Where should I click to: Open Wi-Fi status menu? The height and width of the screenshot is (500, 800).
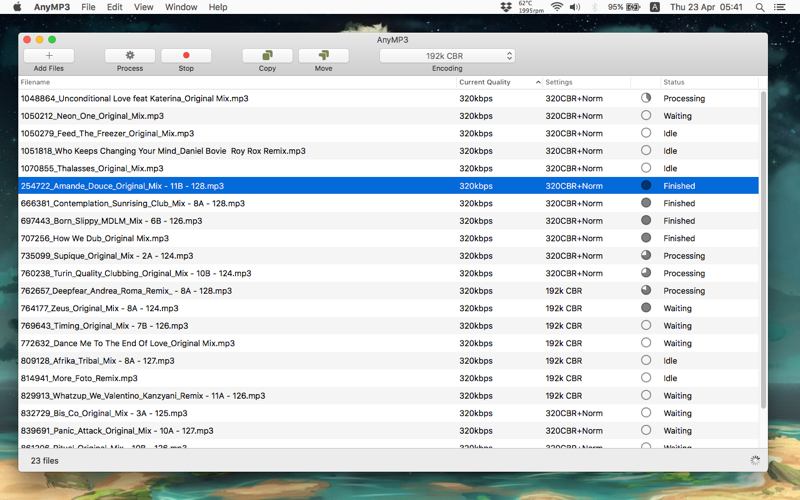(x=557, y=7)
